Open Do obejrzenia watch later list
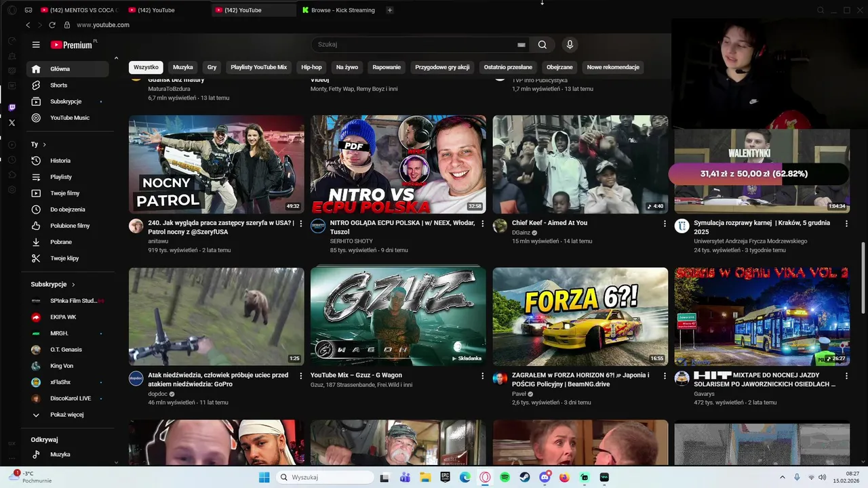 click(x=68, y=209)
